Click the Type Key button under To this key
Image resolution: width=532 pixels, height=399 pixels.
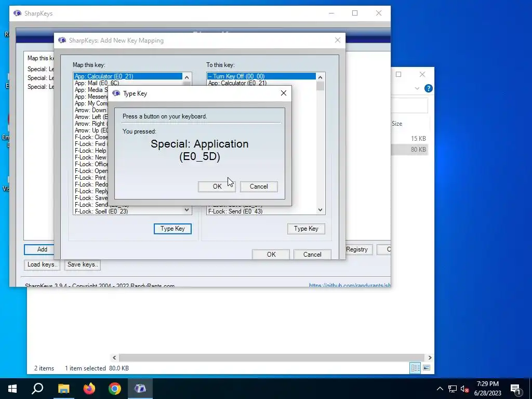coord(306,229)
